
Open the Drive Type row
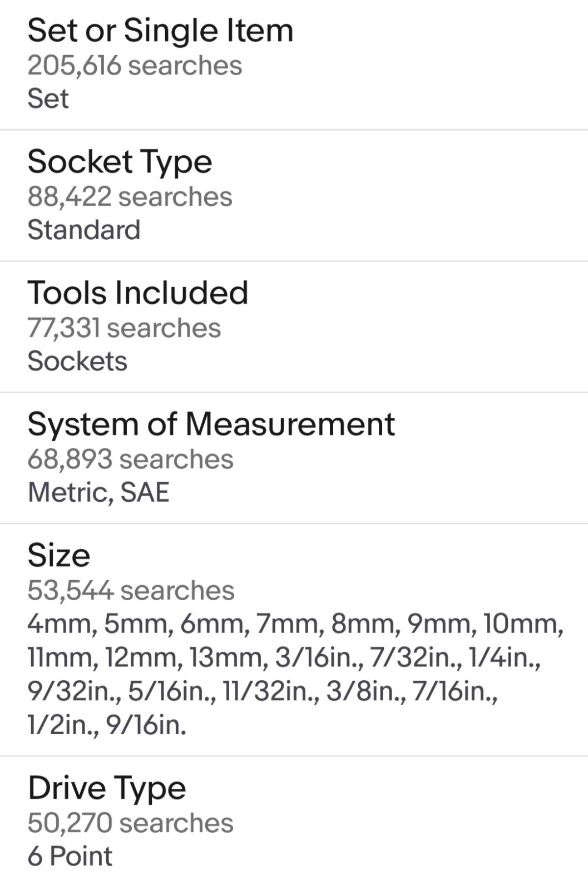click(x=294, y=823)
